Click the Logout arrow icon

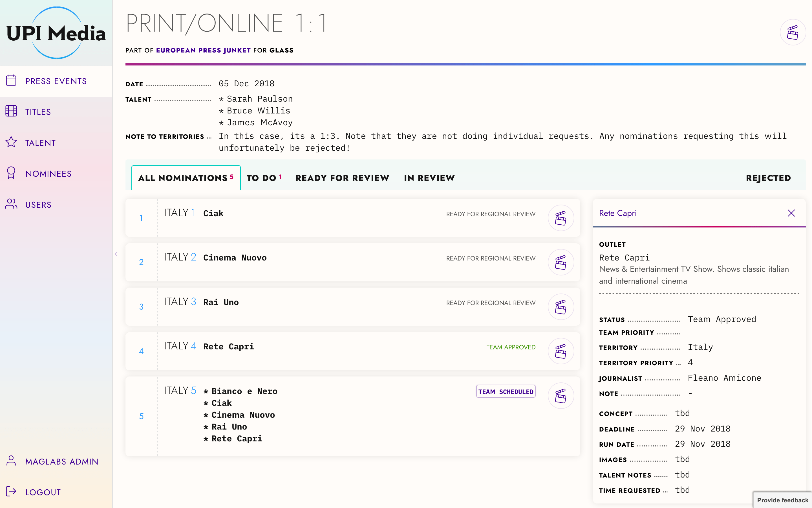click(x=11, y=492)
